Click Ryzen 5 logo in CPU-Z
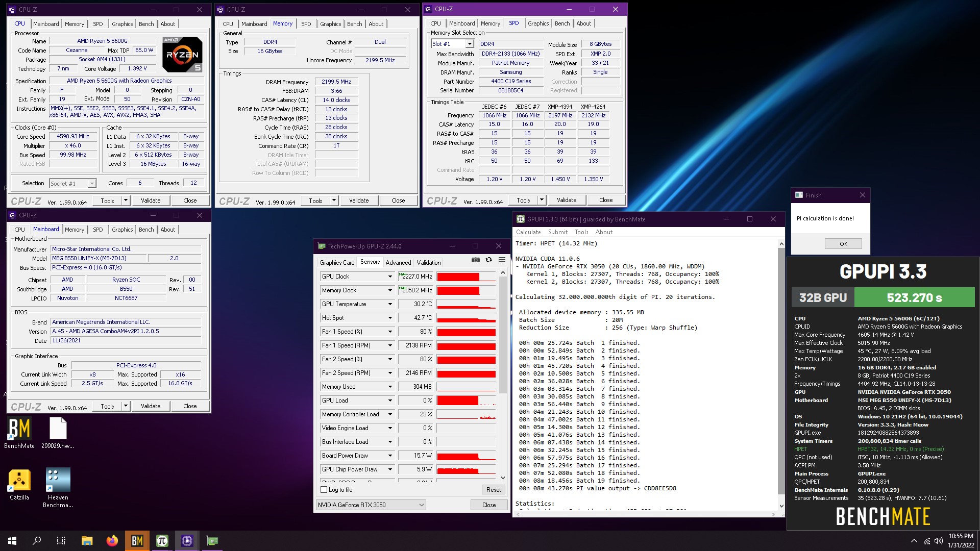The height and width of the screenshot is (551, 980). click(182, 54)
